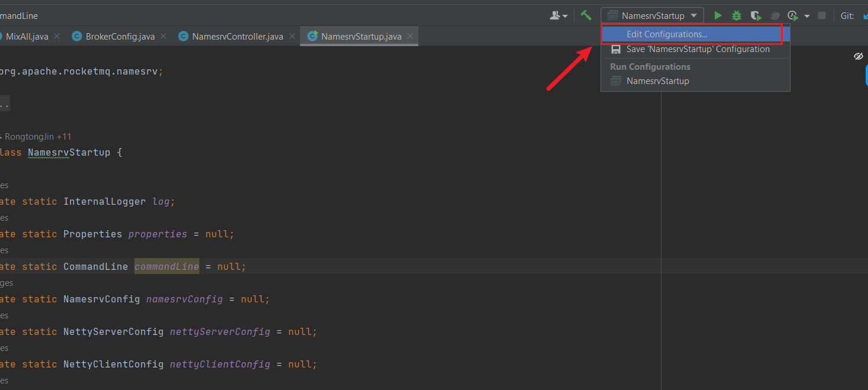Click the Git update project arrow icon
Viewport: 868px width, 390px height.
pyautogui.click(x=864, y=15)
